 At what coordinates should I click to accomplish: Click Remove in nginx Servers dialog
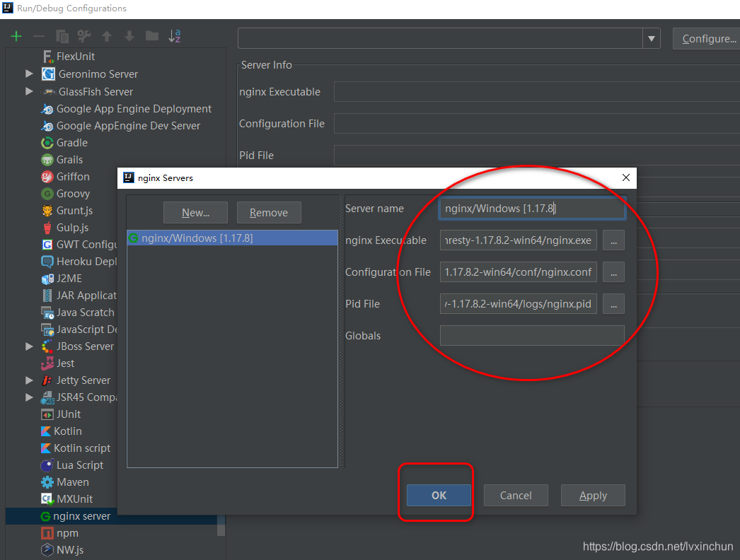269,213
